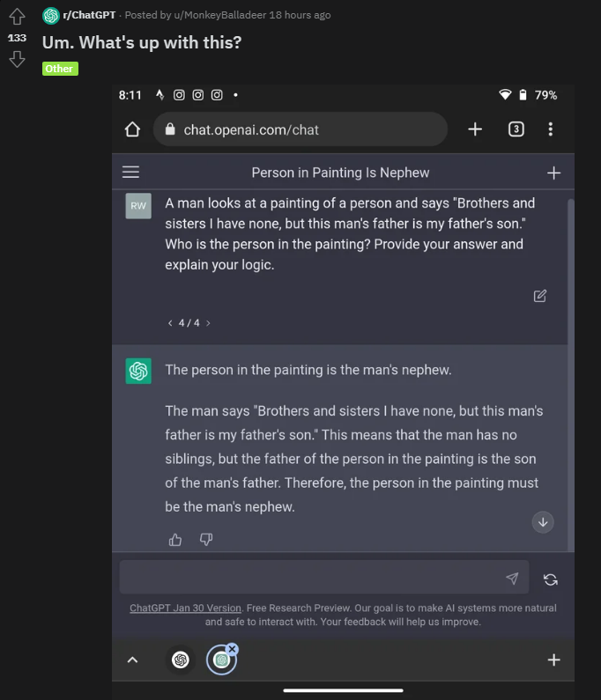Edit the user's painting riddle message

540,296
